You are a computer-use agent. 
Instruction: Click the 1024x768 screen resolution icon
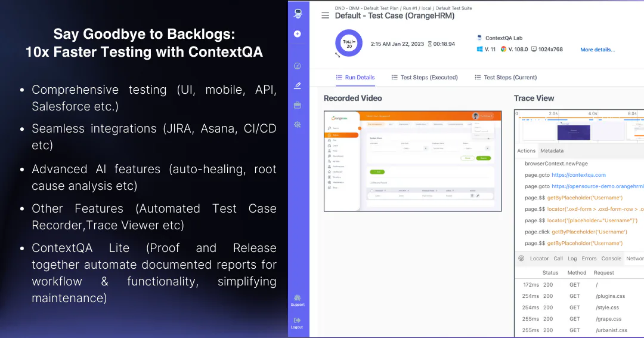click(534, 49)
